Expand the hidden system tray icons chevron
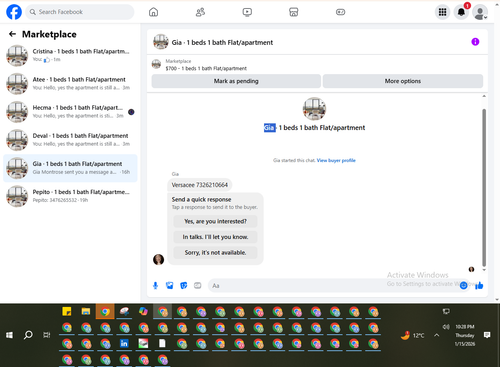 click(x=436, y=335)
